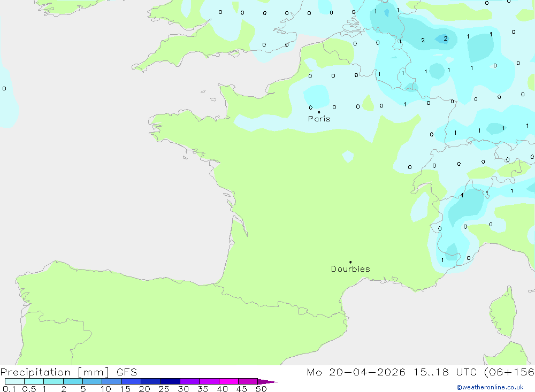Viewport: 535px width, 392px height.
Task: Click the purple above-50 legend arrow
Action: (267, 381)
